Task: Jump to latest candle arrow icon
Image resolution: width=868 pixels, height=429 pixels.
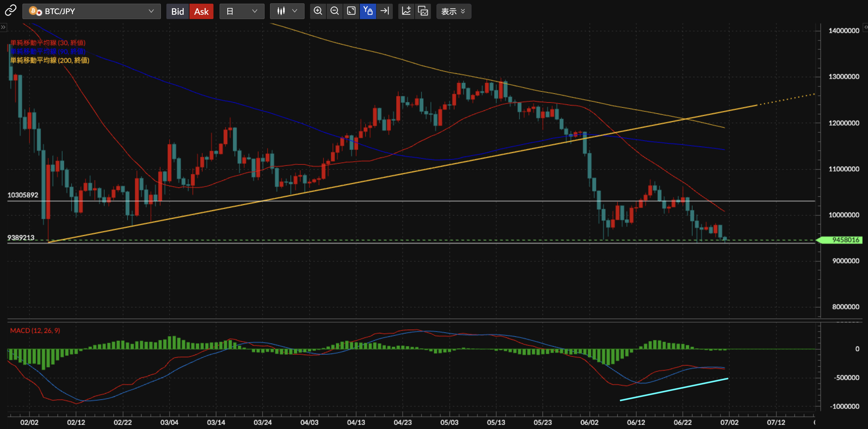Action: click(x=384, y=11)
